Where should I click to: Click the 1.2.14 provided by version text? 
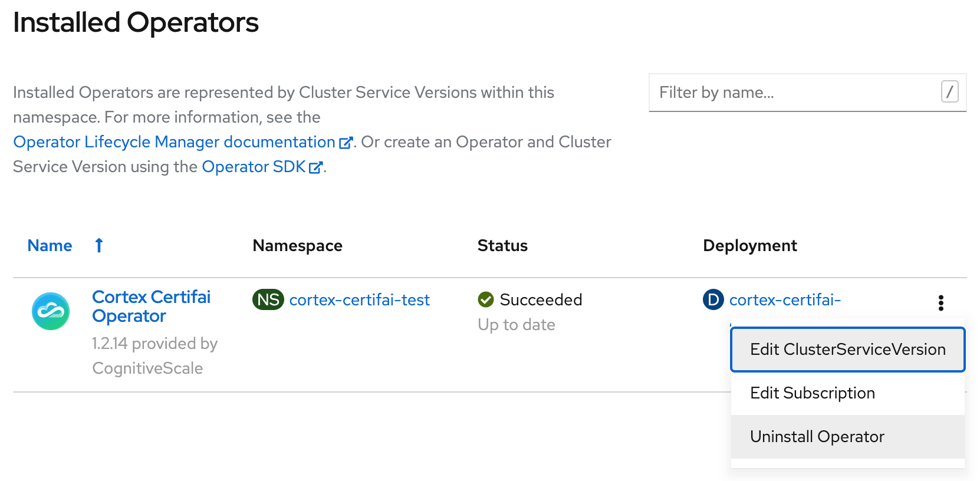pyautogui.click(x=155, y=344)
